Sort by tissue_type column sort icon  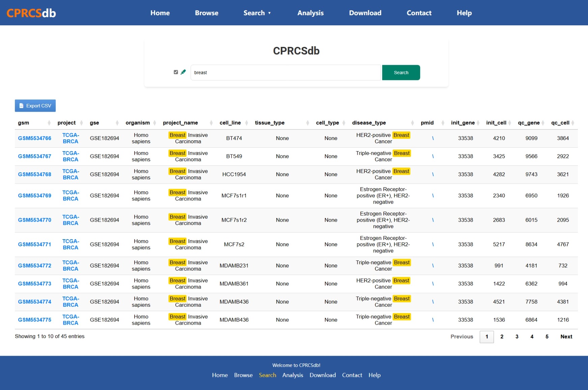[307, 123]
